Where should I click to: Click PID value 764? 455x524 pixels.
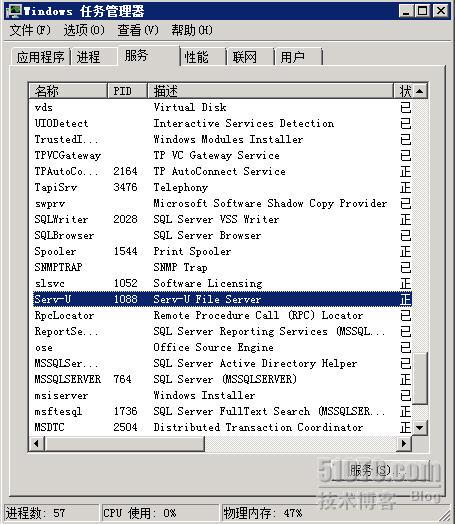point(122,379)
